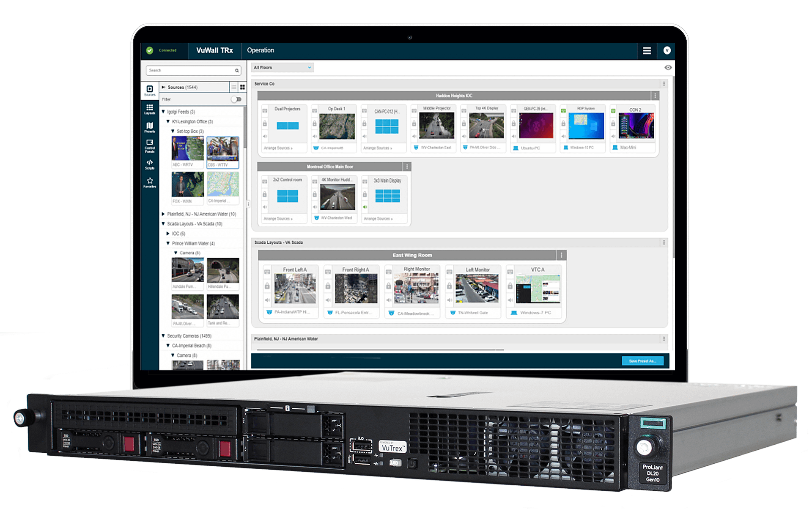The image size is (812, 520).
Task: Open Scada Layouts section options menu
Action: [664, 242]
